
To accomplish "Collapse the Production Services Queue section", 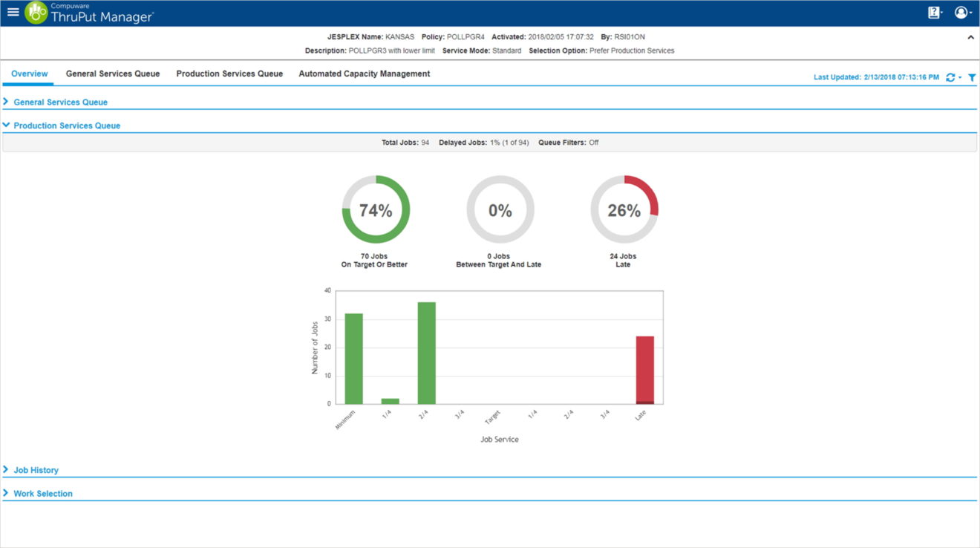I will click(67, 125).
